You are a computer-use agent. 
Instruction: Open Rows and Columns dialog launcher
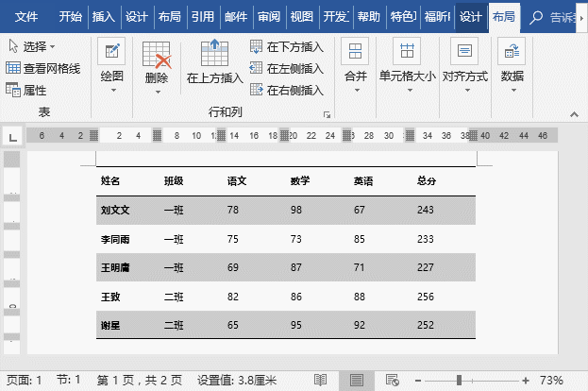(327, 115)
